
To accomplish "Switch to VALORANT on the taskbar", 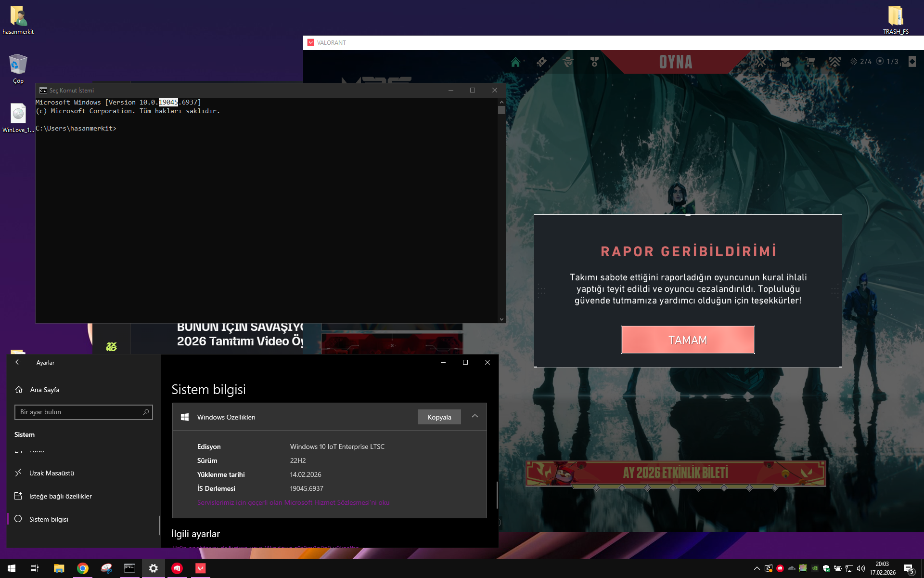I will tap(201, 568).
